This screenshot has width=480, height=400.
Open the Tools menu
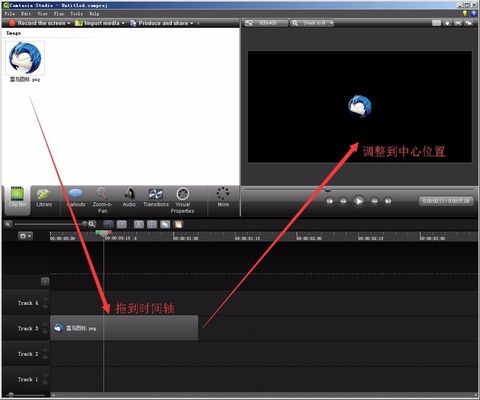point(76,14)
